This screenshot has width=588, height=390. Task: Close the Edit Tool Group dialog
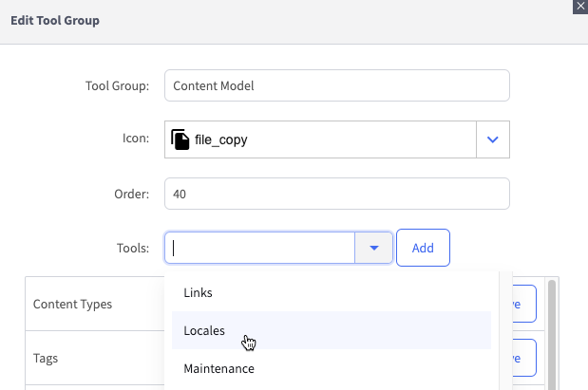click(580, 6)
